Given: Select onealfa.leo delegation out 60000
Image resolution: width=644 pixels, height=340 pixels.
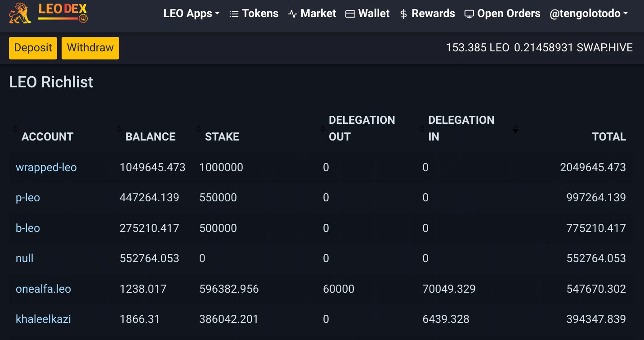Looking at the screenshot, I should (339, 289).
